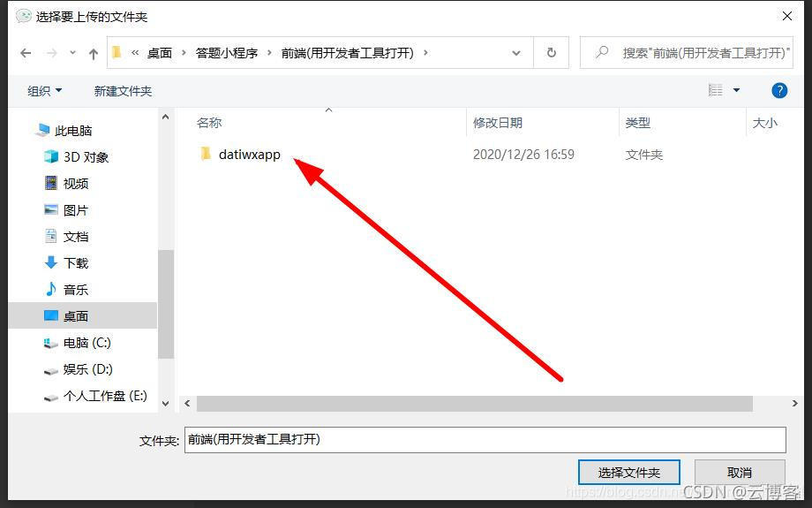Expand chevron after 前端(用开发者工具打开) breadcrumb
The height and width of the screenshot is (508, 812).
point(425,53)
